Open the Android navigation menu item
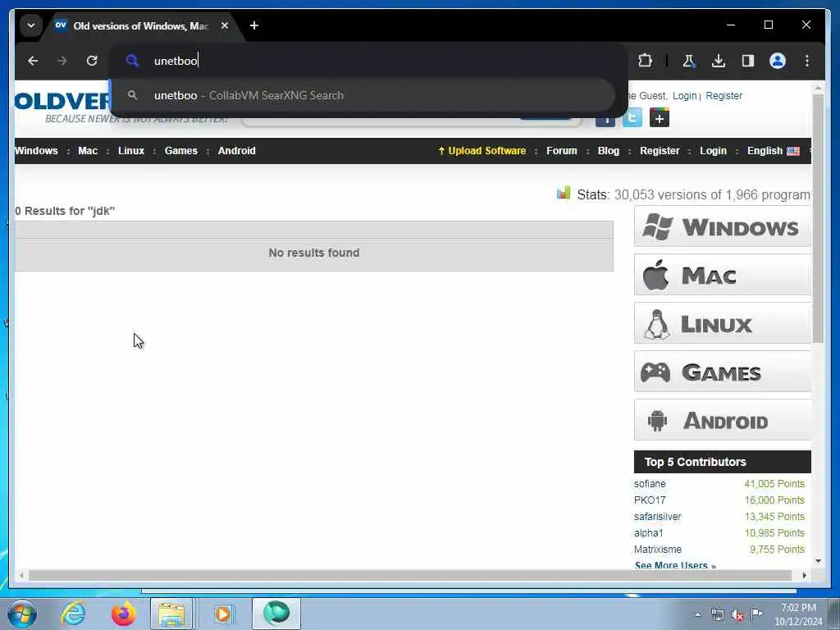 coord(237,151)
